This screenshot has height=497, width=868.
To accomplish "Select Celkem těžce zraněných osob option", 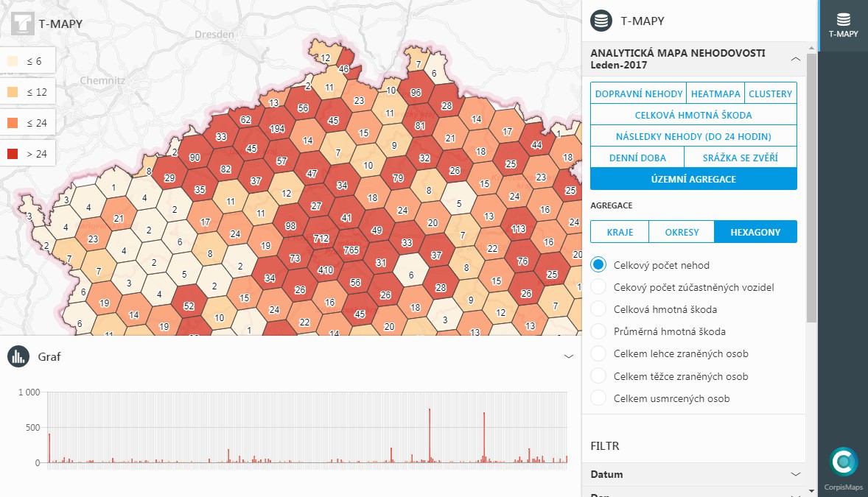I will [598, 376].
